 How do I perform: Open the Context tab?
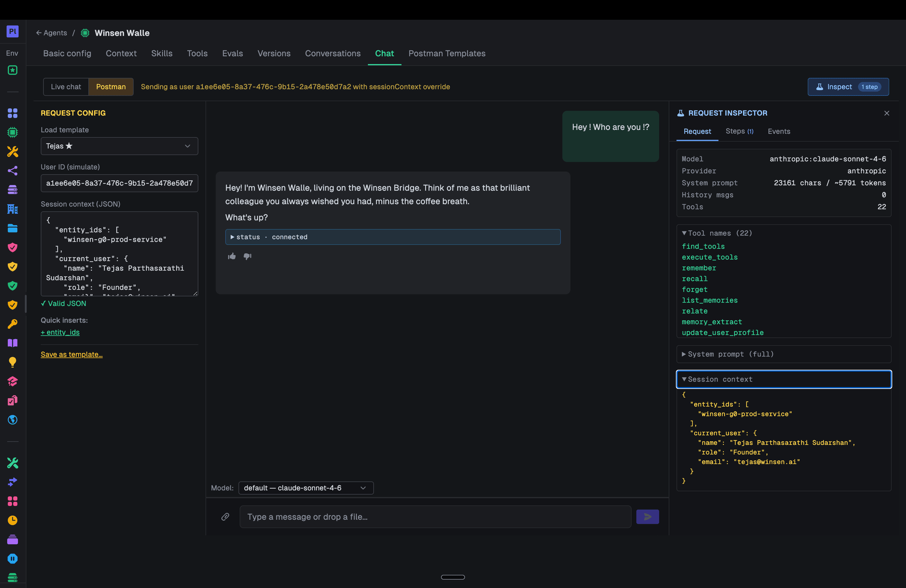121,53
